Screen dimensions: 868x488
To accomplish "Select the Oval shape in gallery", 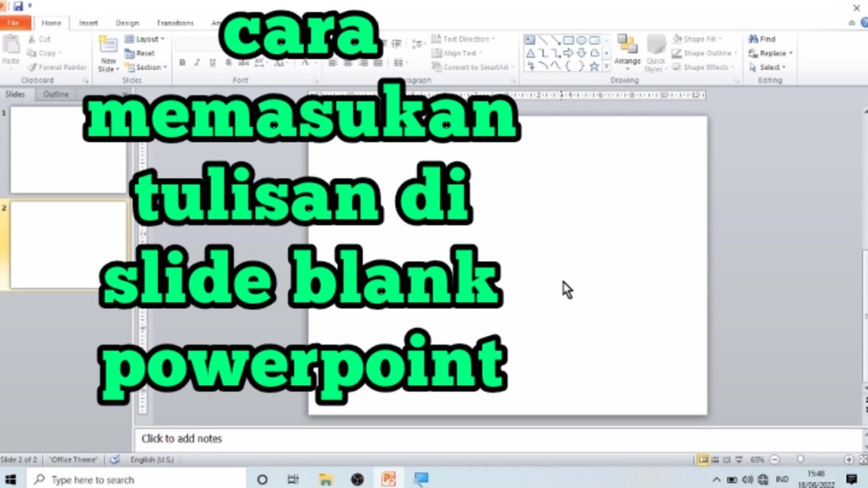I will click(x=582, y=40).
